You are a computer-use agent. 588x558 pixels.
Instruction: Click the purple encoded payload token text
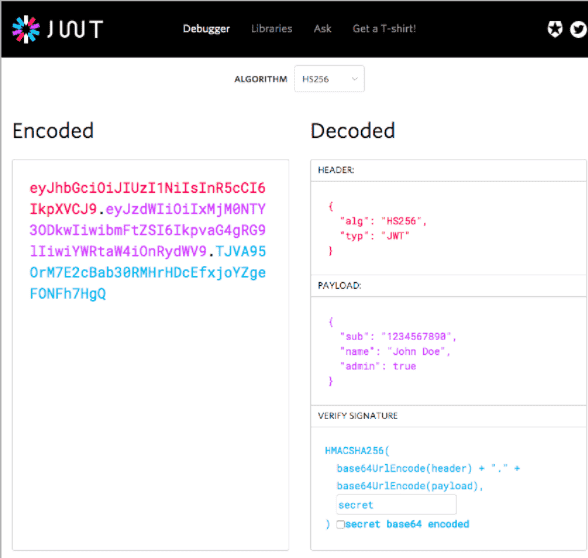tap(148, 230)
